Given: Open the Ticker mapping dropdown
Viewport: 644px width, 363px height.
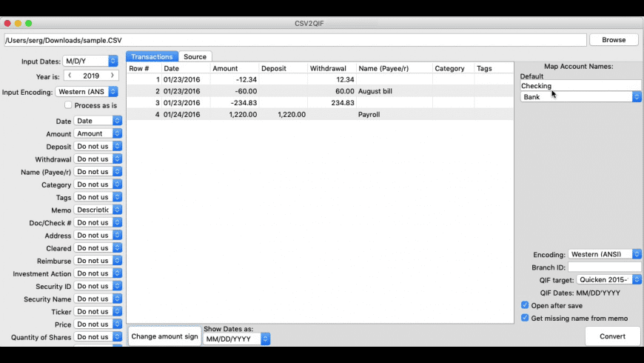Looking at the screenshot, I should click(98, 312).
